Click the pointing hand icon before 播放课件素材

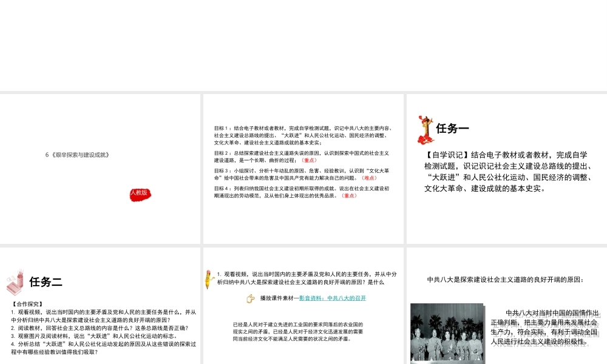(x=251, y=298)
